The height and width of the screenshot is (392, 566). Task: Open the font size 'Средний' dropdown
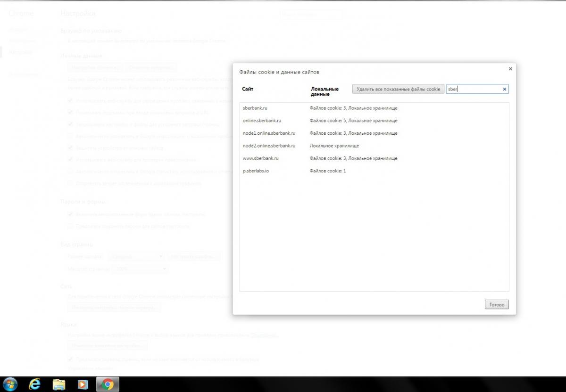[x=136, y=257]
